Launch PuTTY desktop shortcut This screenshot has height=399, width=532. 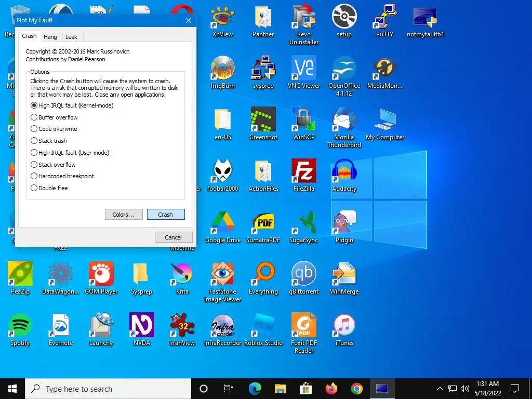click(x=385, y=21)
